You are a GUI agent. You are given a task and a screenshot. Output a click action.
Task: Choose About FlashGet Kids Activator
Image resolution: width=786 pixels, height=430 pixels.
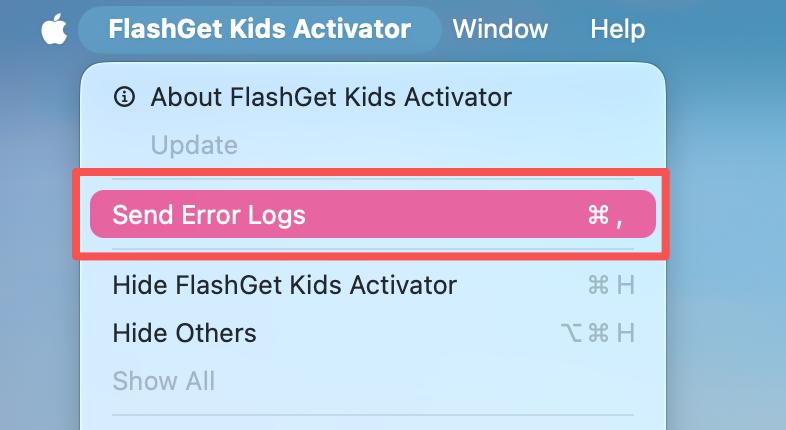(x=330, y=97)
